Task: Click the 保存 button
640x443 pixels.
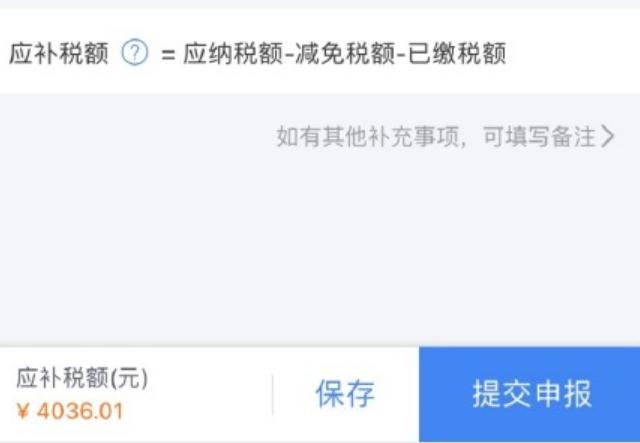Action: [x=345, y=394]
